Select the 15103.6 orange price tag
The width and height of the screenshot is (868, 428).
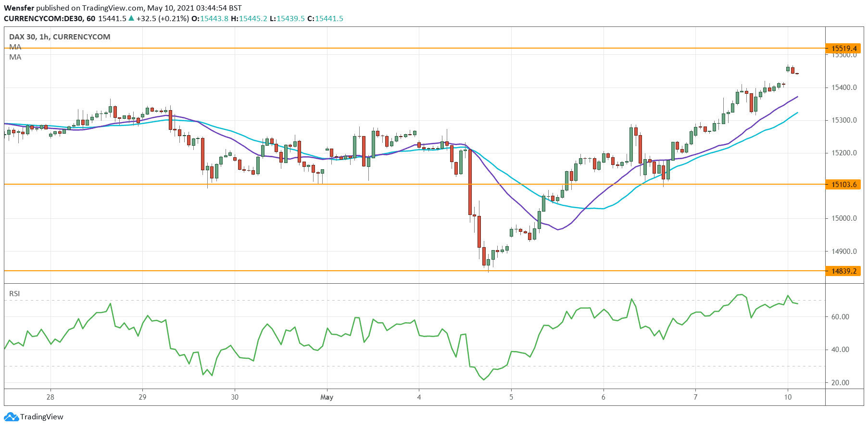pos(844,185)
